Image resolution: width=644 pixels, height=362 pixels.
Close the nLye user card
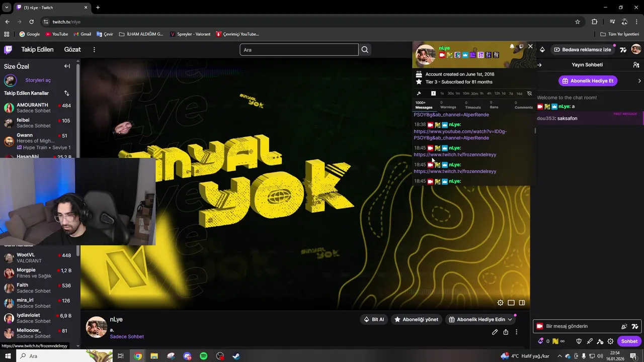(x=530, y=46)
